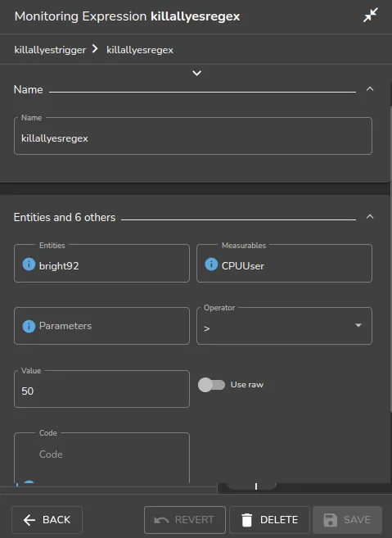
Task: Click the vertical scrollbar on the right edge
Action: pos(390,259)
